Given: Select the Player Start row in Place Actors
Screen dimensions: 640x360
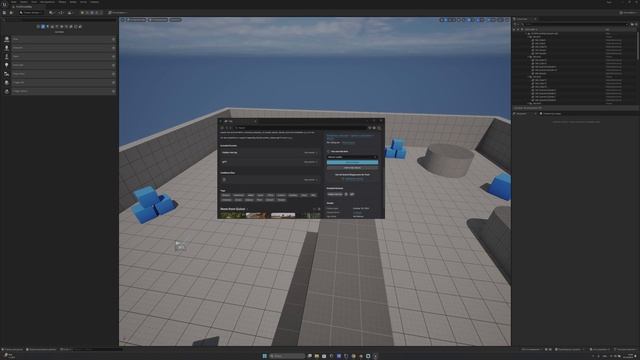Looking at the screenshot, I should click(60, 74).
